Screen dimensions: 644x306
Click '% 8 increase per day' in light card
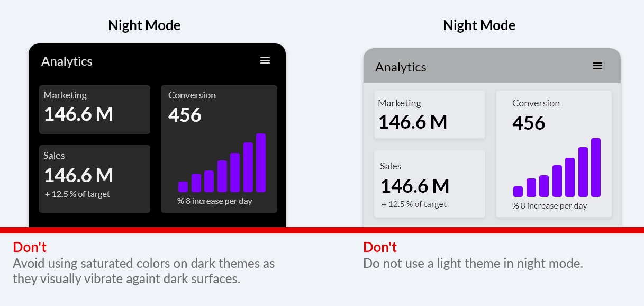pyautogui.click(x=550, y=206)
